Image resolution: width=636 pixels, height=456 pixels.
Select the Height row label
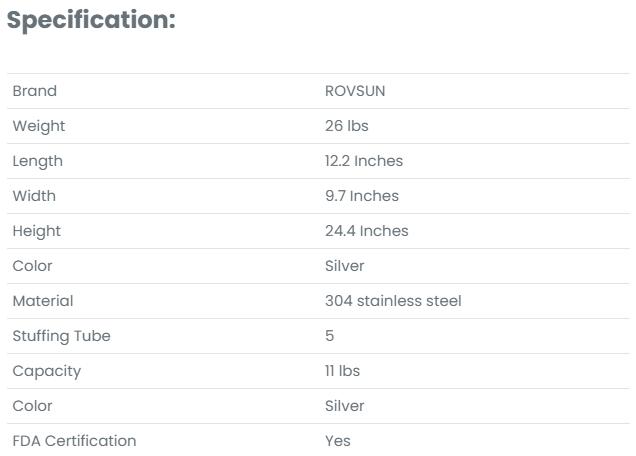(37, 231)
